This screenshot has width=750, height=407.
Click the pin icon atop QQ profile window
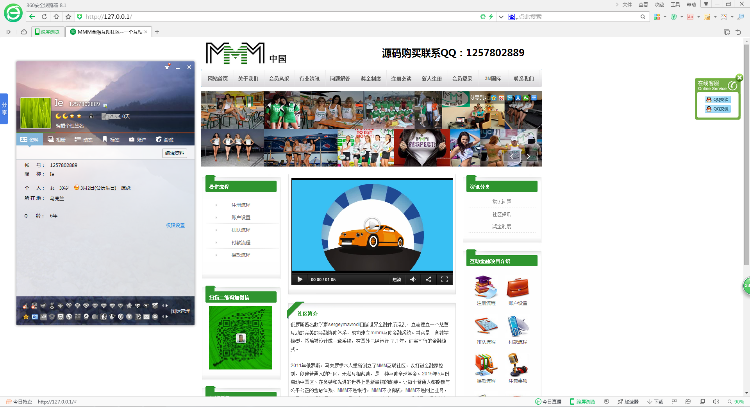pos(167,67)
